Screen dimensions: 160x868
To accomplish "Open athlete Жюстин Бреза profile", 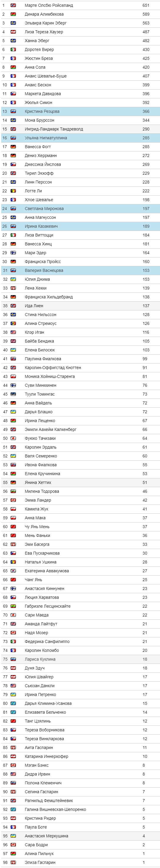I will coord(38,58).
